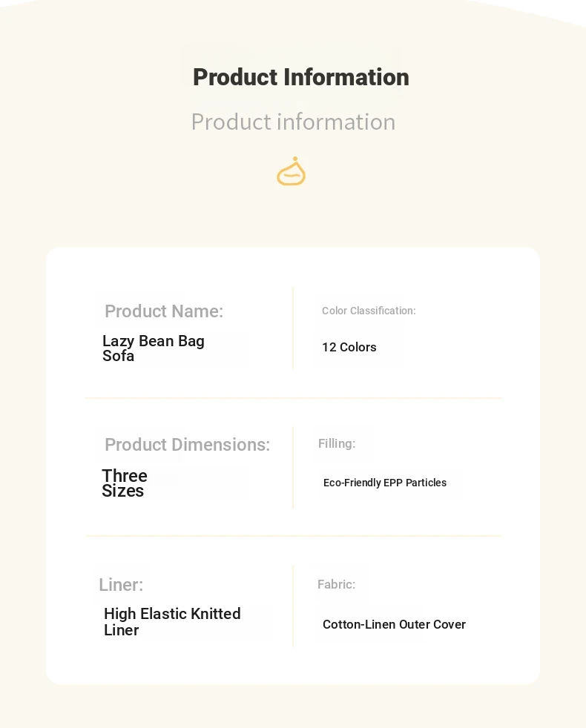Click the High Elastic Knitted Liner value
The image size is (586, 728).
(x=172, y=622)
